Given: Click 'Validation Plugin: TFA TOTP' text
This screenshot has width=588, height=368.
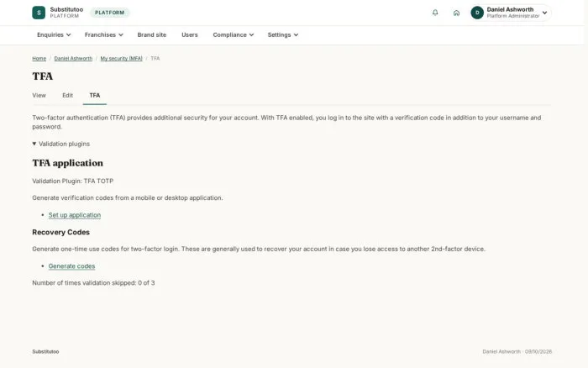Looking at the screenshot, I should 73,181.
